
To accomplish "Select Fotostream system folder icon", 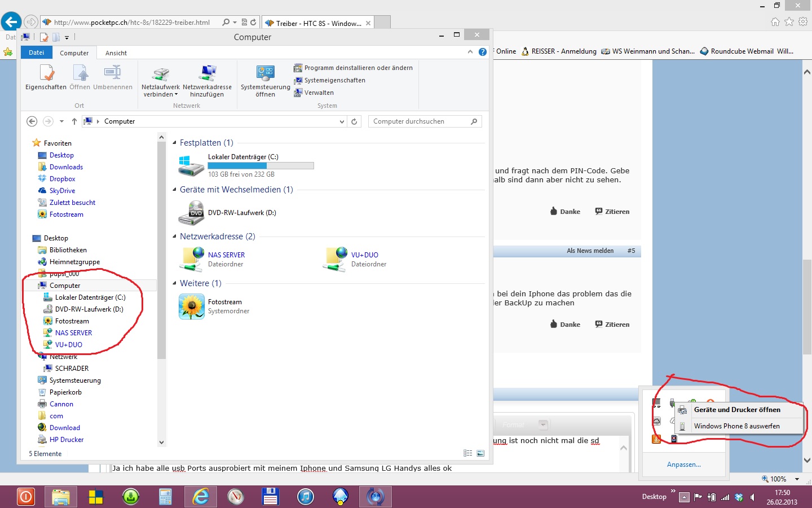I will point(192,306).
